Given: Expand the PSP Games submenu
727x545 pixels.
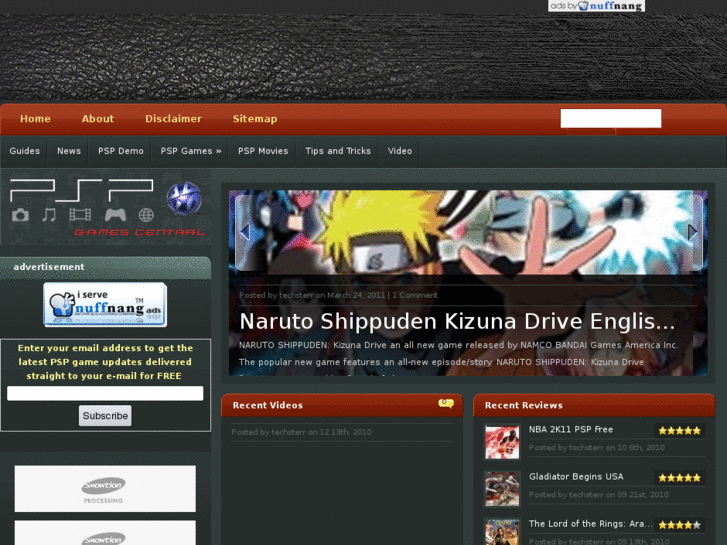Looking at the screenshot, I should 191,151.
